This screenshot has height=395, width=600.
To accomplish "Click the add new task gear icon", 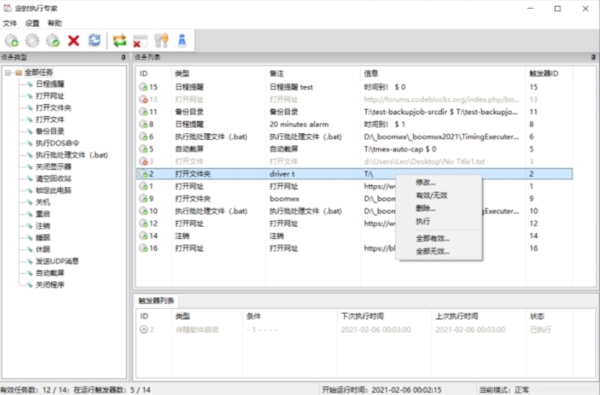I will tap(11, 40).
